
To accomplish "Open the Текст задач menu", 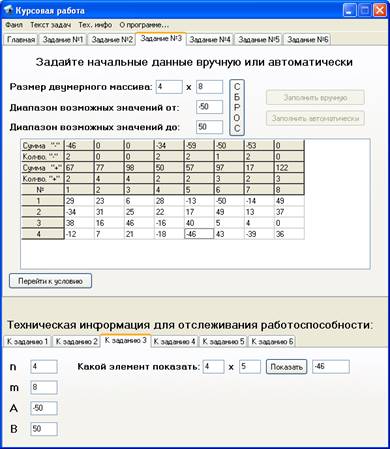I will point(50,25).
